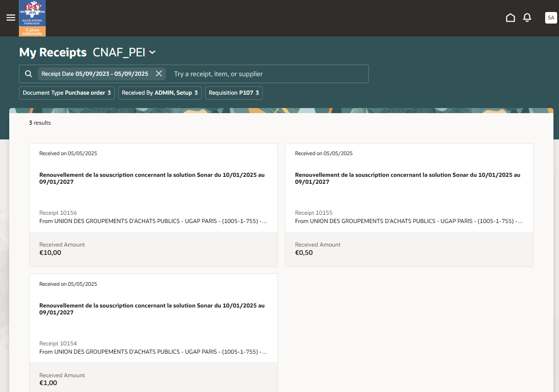Toggle the Requisition P107 filter
Viewport: 559px width, 392px height.
pyautogui.click(x=234, y=93)
